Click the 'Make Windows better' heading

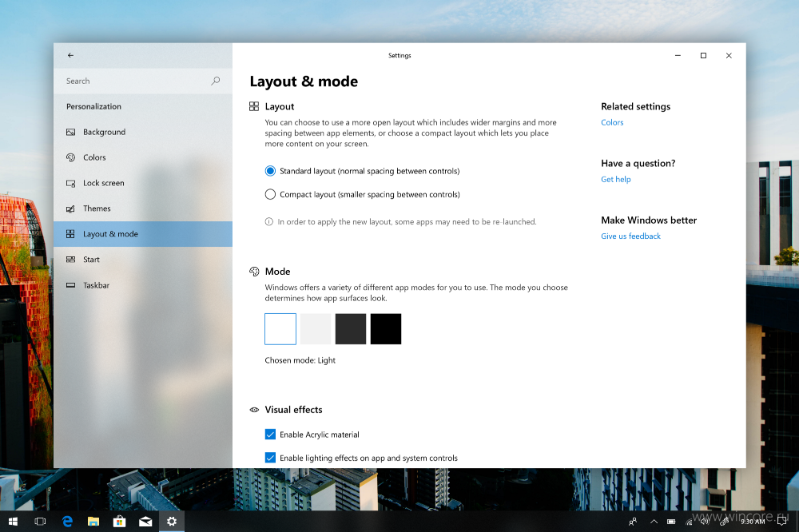click(649, 220)
